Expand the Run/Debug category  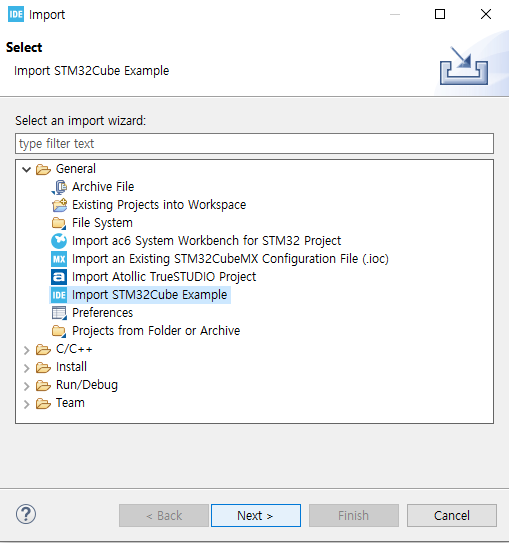click(27, 386)
